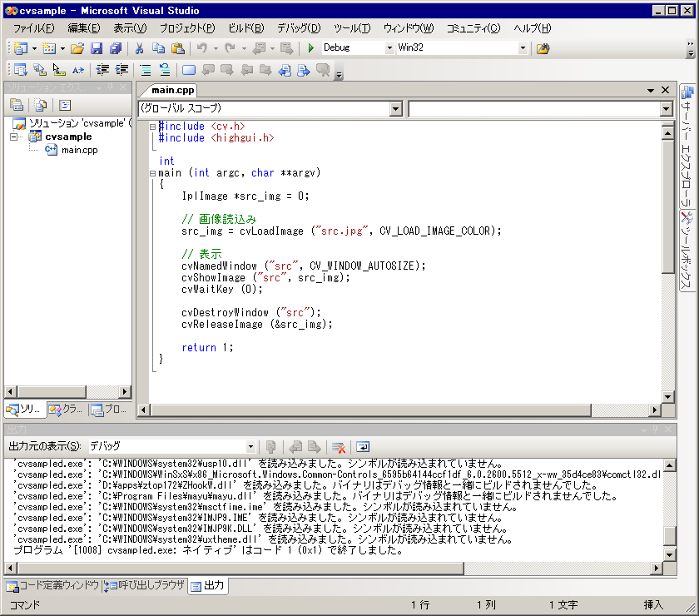
Task: Click the editor horizontal scrollbar right arrow
Action: tap(654, 410)
